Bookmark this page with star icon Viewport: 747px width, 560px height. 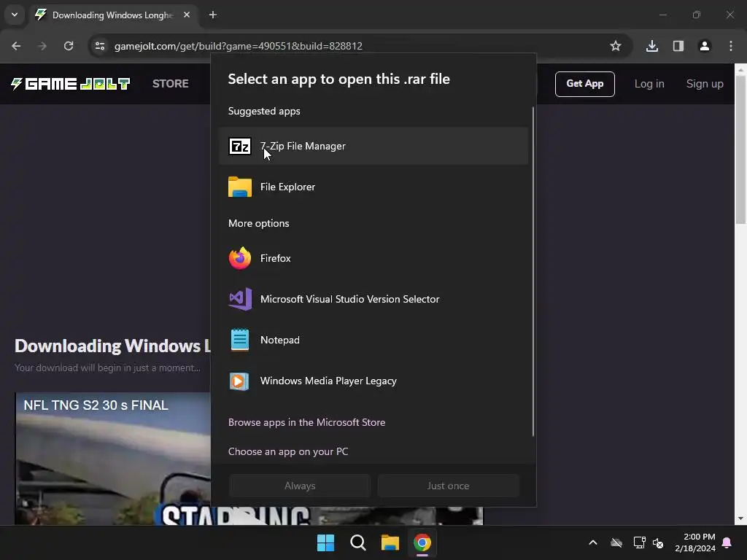point(616,46)
